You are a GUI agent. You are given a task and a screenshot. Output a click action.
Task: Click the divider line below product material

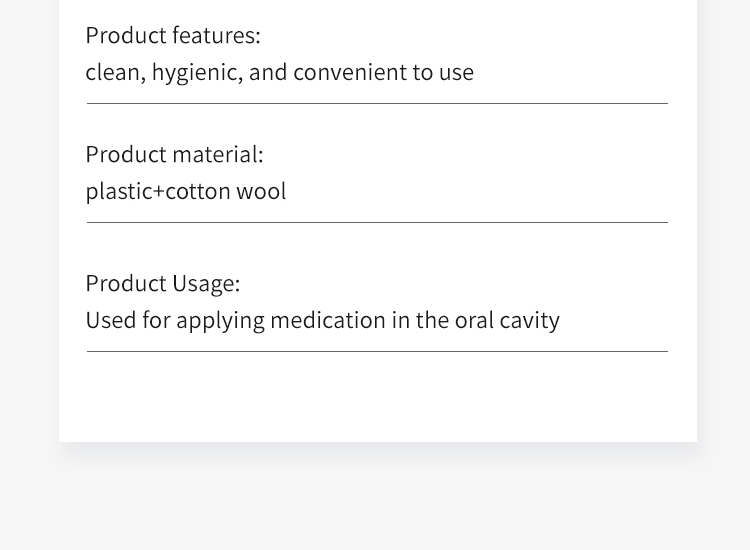(377, 222)
